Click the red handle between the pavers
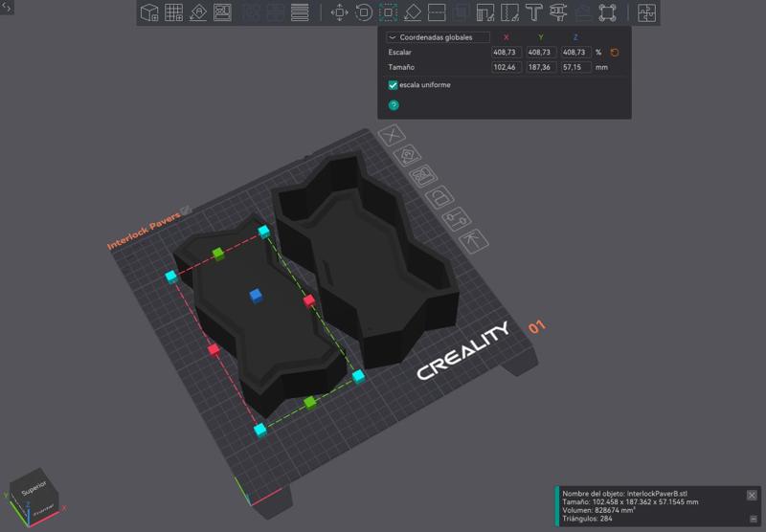 [x=308, y=300]
